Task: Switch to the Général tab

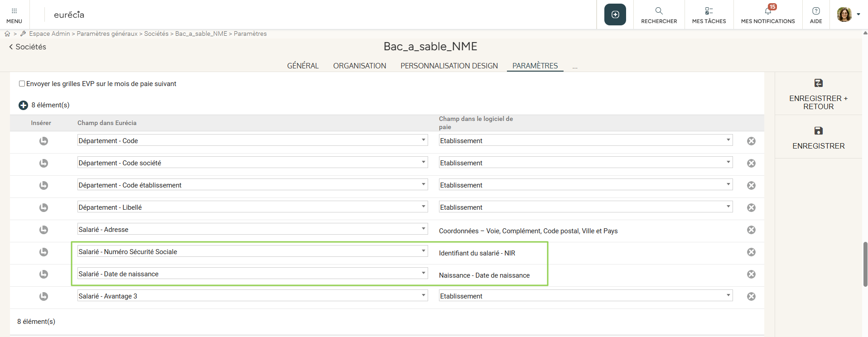Action: tap(303, 66)
